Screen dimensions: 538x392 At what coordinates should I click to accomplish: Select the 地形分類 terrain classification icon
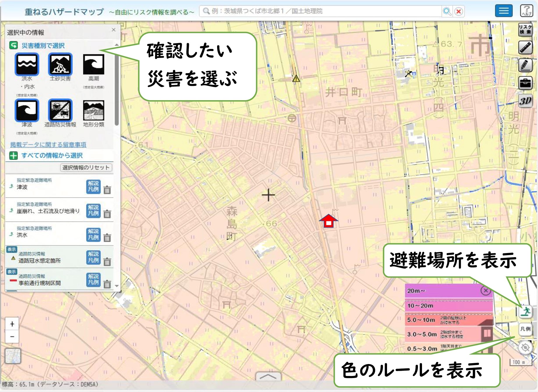click(x=93, y=110)
